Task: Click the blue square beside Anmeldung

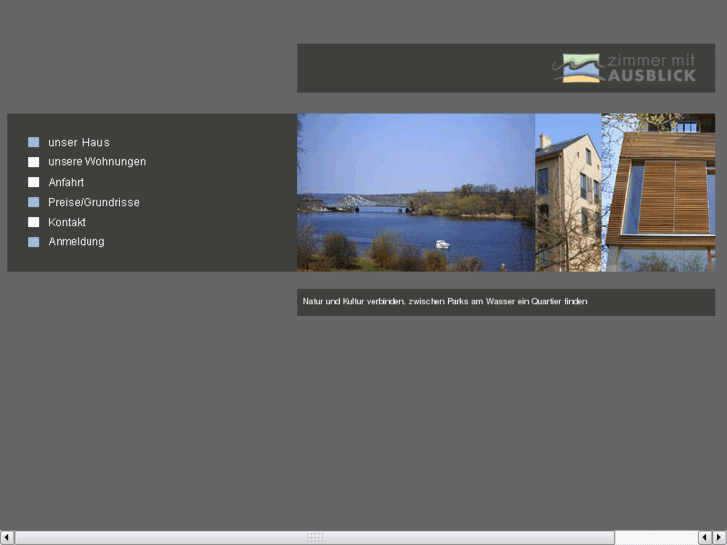Action: 33,242
